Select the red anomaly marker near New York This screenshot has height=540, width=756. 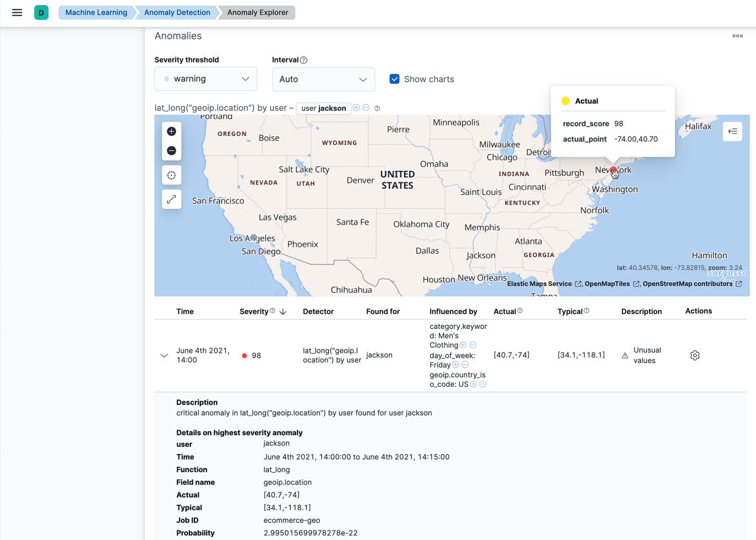click(613, 170)
